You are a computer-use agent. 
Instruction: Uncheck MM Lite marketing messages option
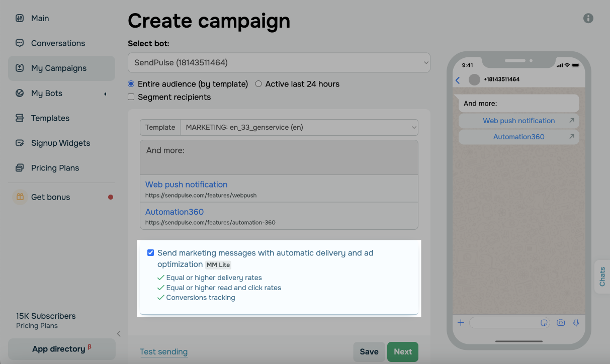pos(150,252)
